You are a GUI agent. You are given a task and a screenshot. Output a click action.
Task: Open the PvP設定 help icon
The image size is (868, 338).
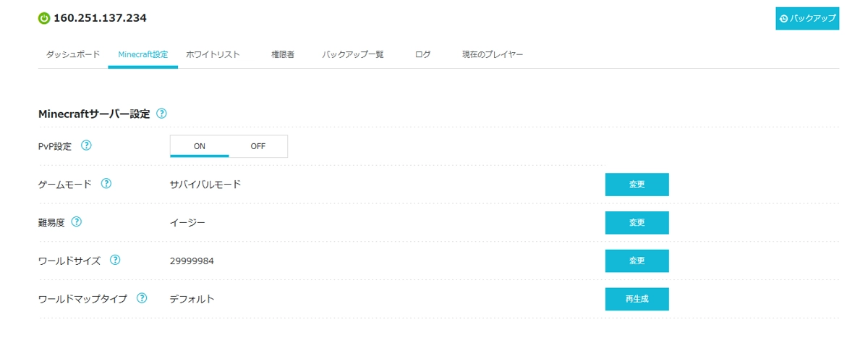pyautogui.click(x=86, y=145)
